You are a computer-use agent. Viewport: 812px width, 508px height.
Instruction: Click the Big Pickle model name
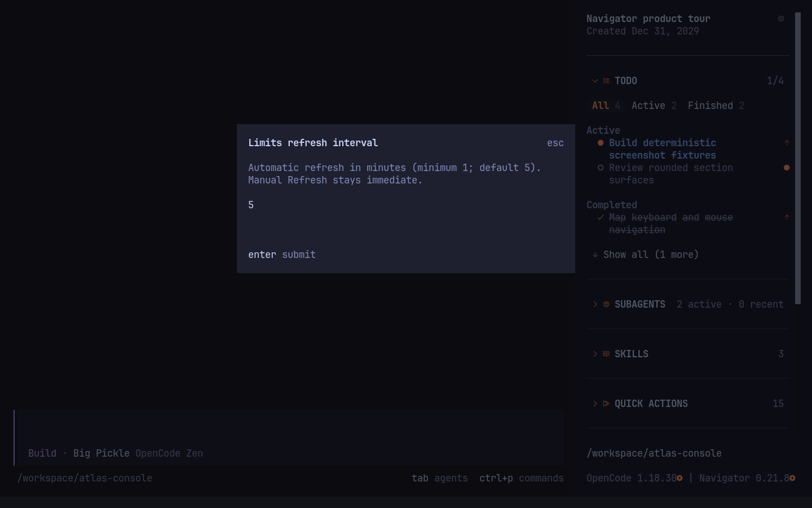101,453
